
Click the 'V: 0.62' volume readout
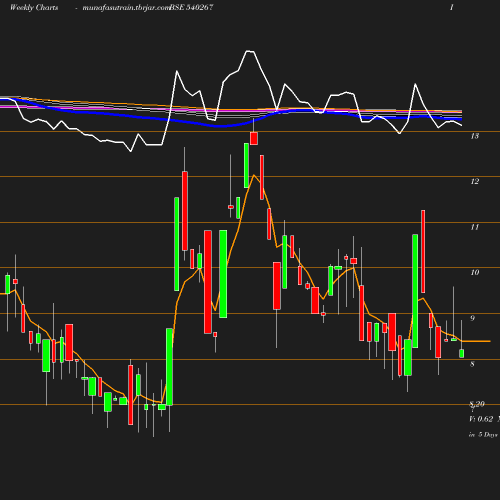tap(481, 419)
